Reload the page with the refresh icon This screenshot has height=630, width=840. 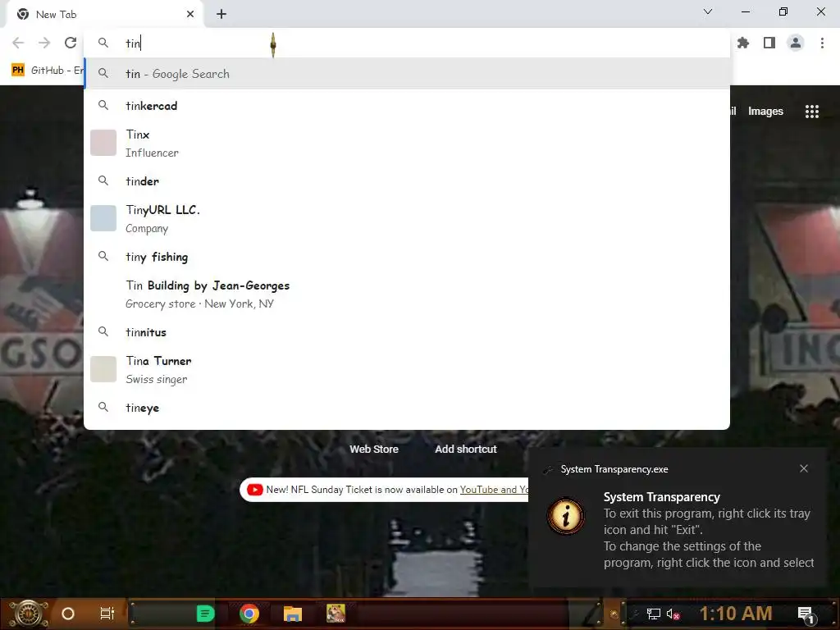[71, 43]
